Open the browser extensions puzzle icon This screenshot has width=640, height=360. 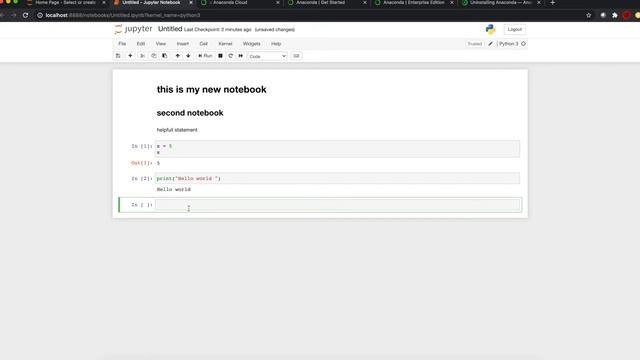pyautogui.click(x=615, y=15)
